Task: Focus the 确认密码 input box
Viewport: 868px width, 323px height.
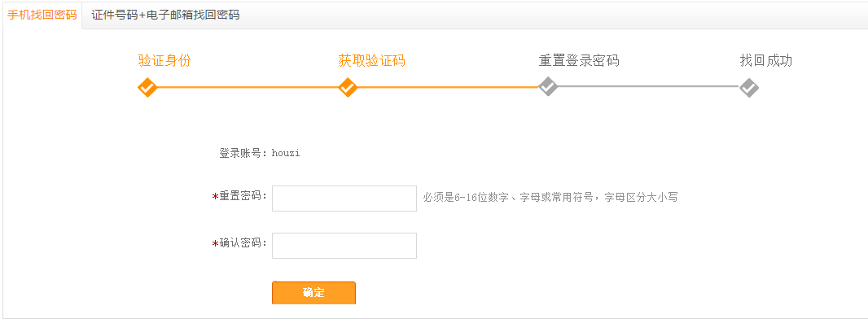Action: [344, 246]
